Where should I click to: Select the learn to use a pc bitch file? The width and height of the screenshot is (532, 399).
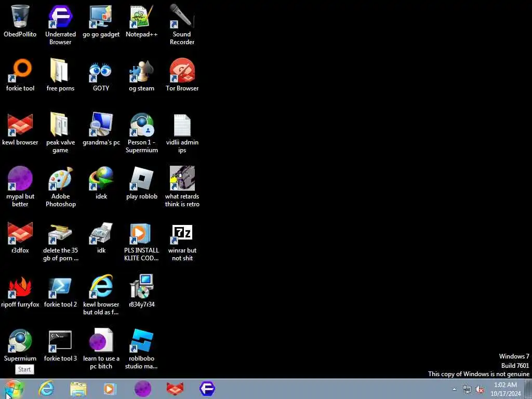(x=101, y=349)
